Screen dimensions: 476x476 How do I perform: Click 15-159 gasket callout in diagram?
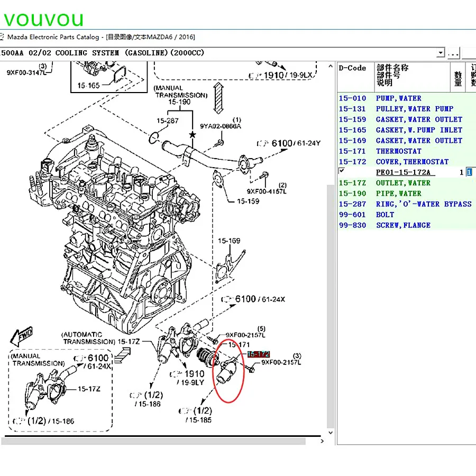click(248, 202)
